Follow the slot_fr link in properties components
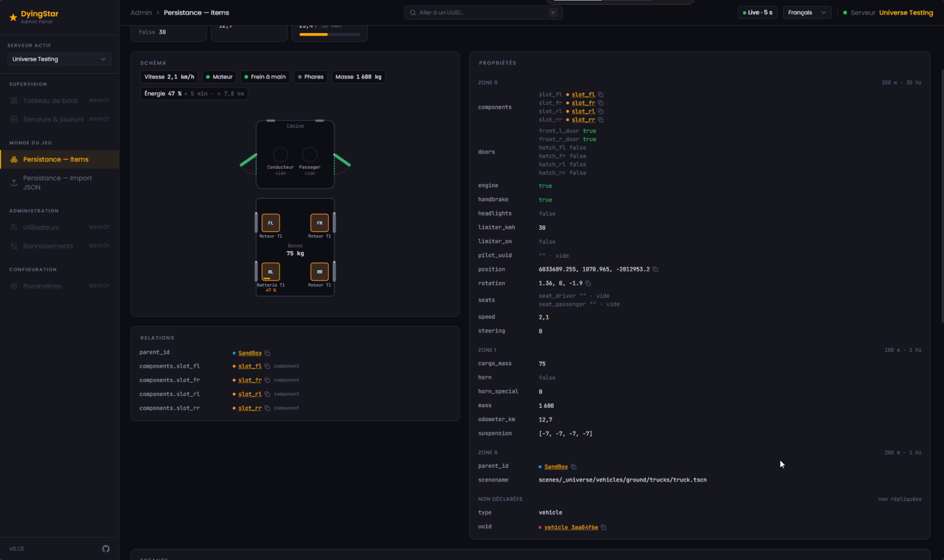Image resolution: width=944 pixels, height=560 pixels. point(583,103)
